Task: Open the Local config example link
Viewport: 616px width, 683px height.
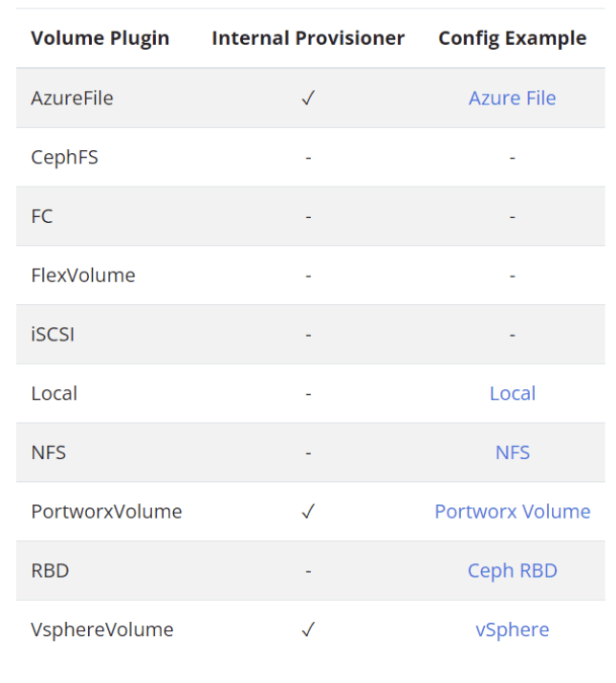Action: (512, 393)
